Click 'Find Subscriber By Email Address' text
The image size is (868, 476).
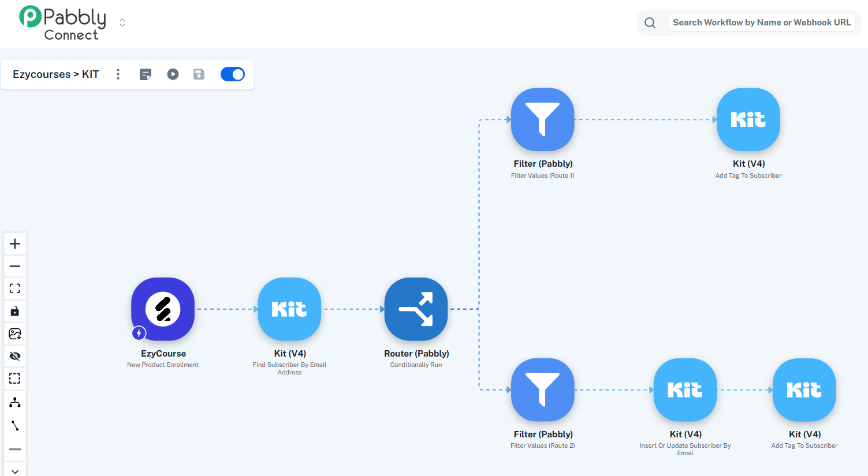[289, 369]
